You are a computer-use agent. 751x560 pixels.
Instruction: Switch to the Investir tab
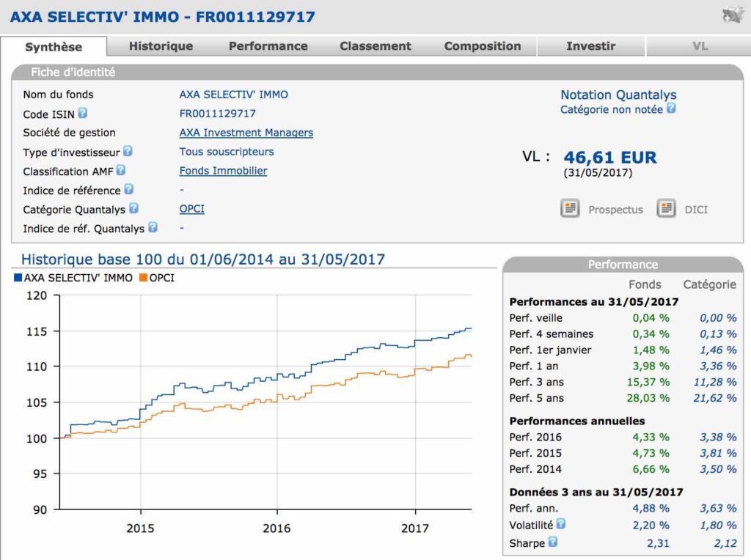coord(591,46)
